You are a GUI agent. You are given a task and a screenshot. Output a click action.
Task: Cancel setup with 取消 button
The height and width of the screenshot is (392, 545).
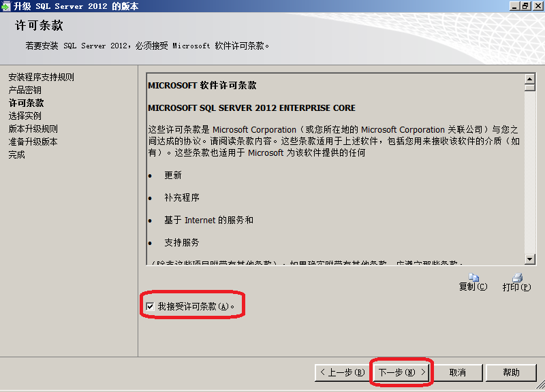(457, 372)
